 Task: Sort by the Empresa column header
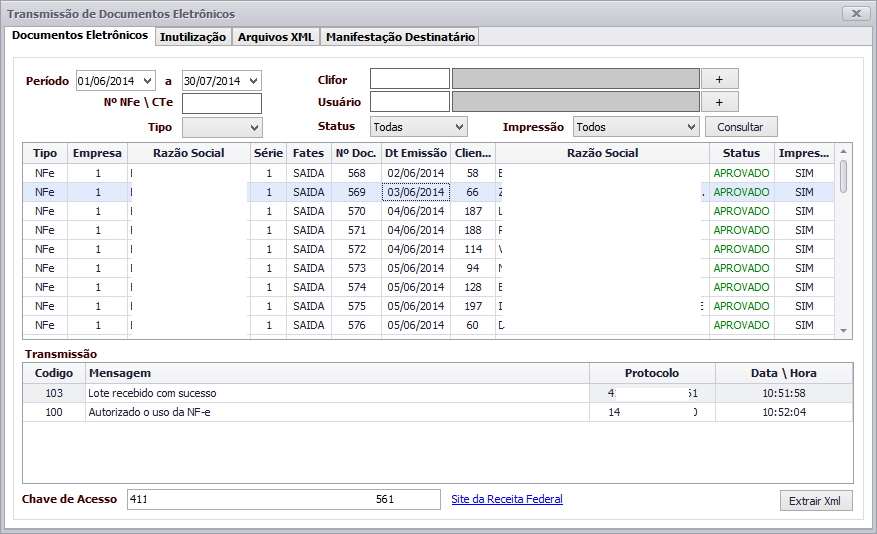tap(97, 153)
